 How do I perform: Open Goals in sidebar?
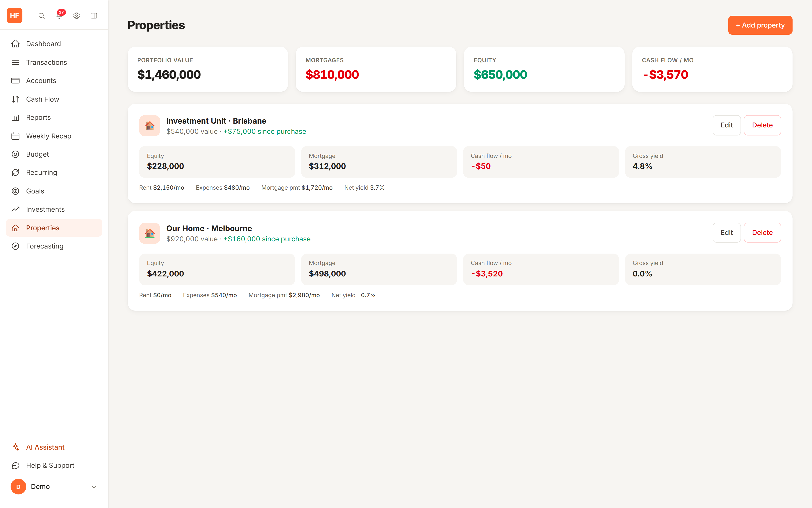tap(54, 191)
